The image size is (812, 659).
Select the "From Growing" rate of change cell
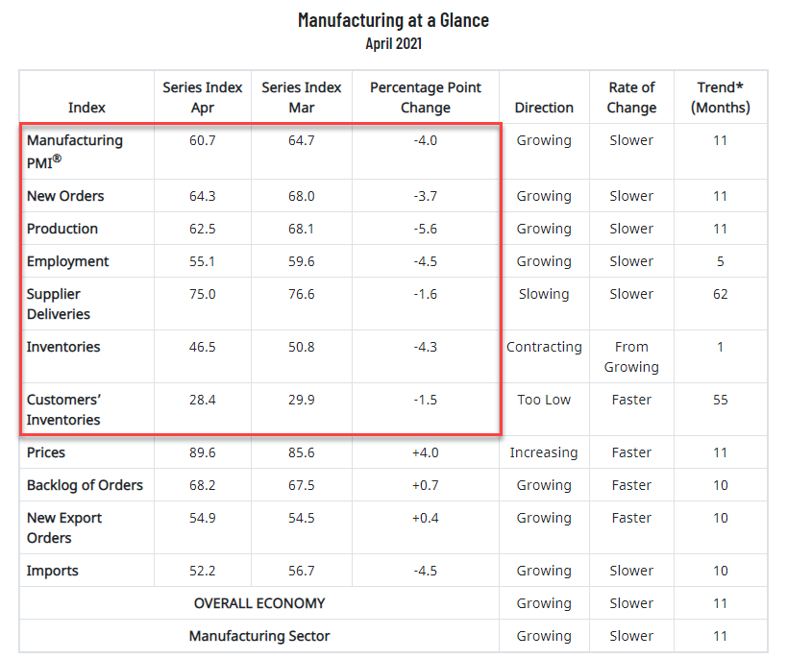pyautogui.click(x=631, y=356)
